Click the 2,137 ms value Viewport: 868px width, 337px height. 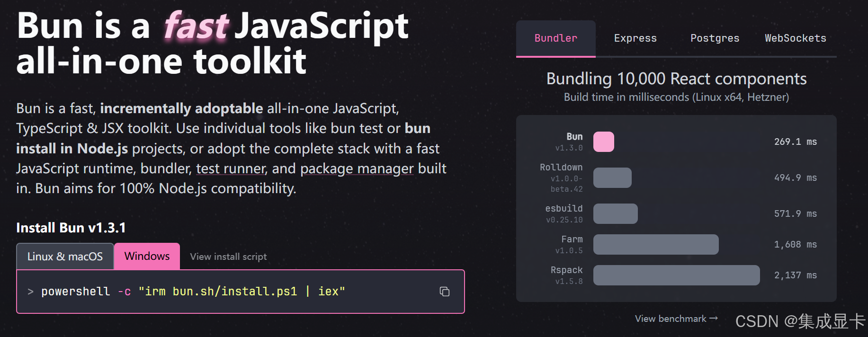coord(796,275)
